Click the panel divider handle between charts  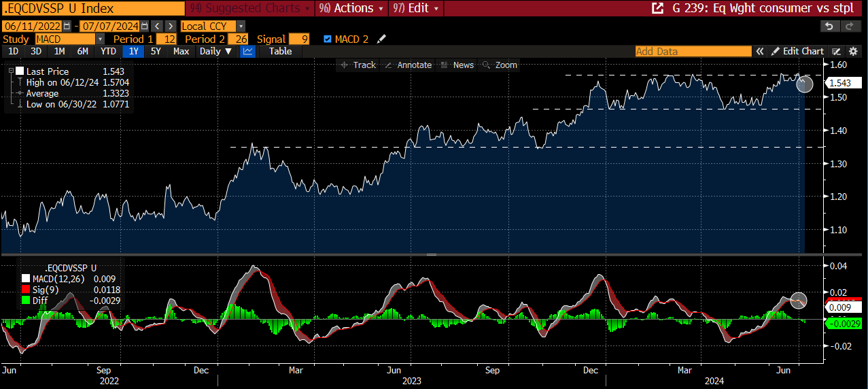click(431, 254)
